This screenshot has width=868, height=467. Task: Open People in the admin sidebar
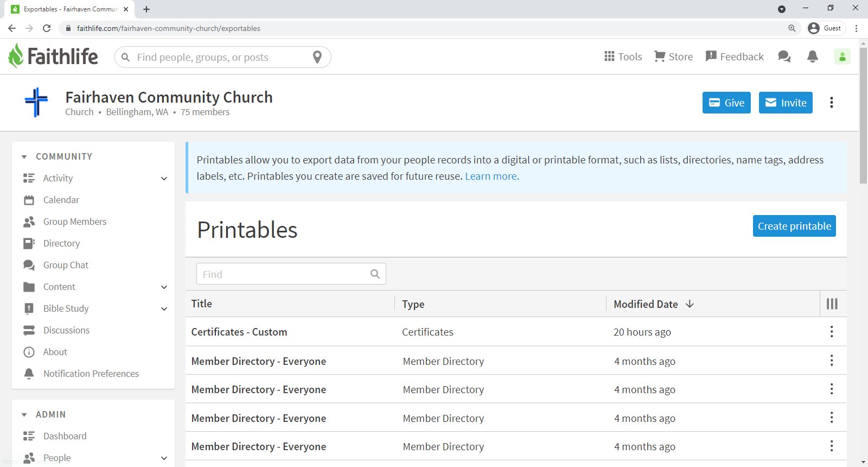coord(57,458)
